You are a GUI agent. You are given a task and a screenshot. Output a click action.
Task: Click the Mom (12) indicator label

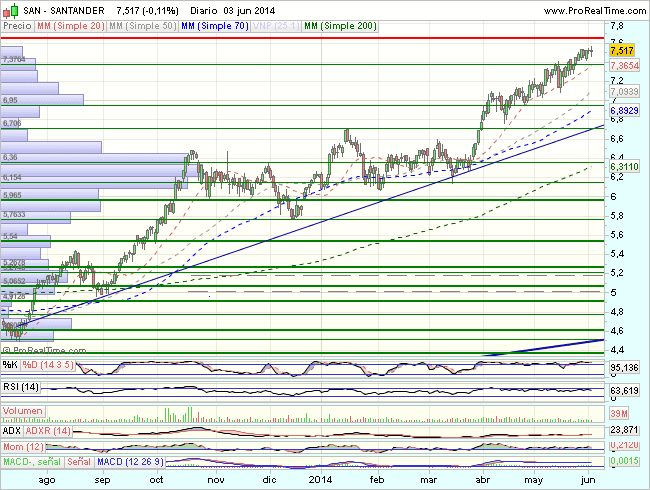[x=21, y=444]
